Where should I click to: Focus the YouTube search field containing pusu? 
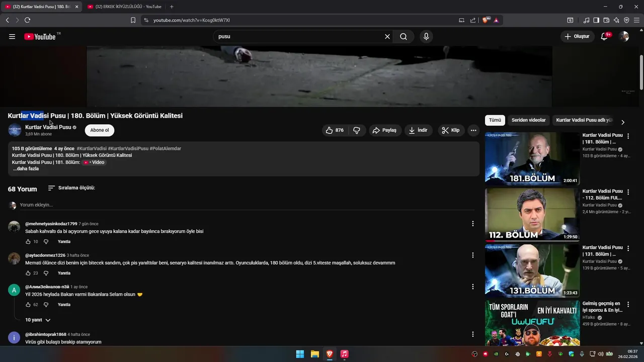[x=299, y=37]
